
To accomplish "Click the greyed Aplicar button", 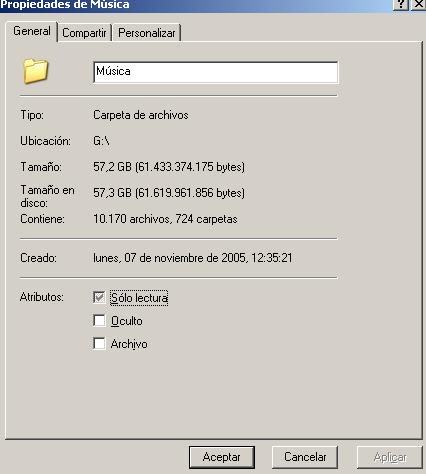I will pos(390,457).
